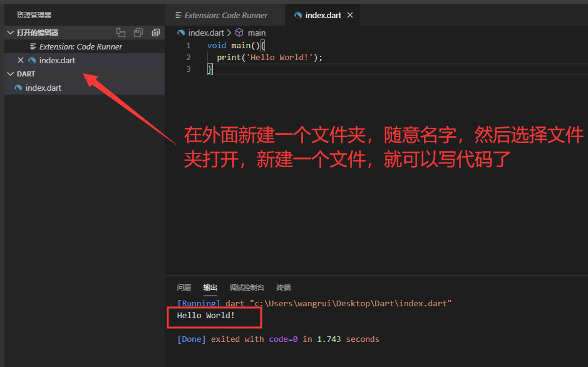Click the void keyword in line 1
Screen dimensions: 588x367
(217, 45)
